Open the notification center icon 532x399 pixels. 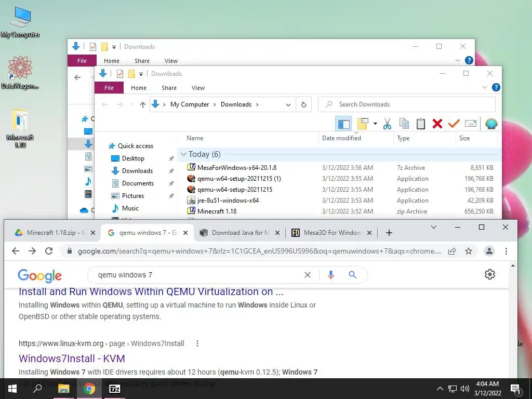(x=515, y=389)
